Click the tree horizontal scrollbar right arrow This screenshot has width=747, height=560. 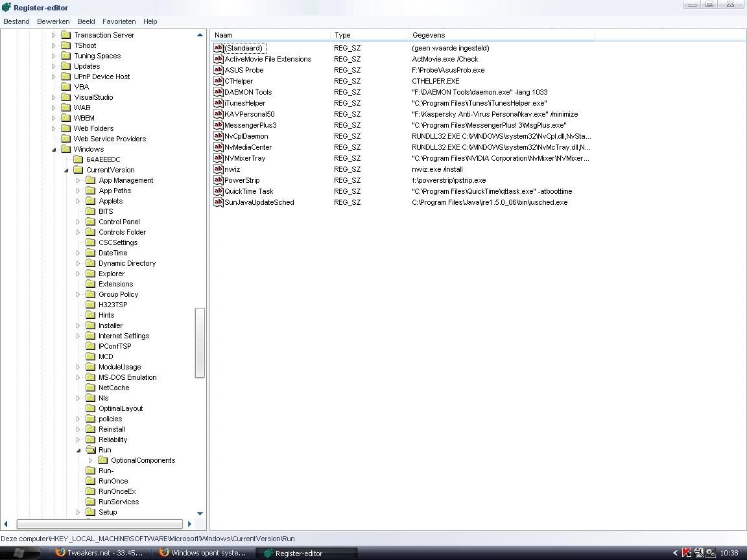click(x=189, y=524)
